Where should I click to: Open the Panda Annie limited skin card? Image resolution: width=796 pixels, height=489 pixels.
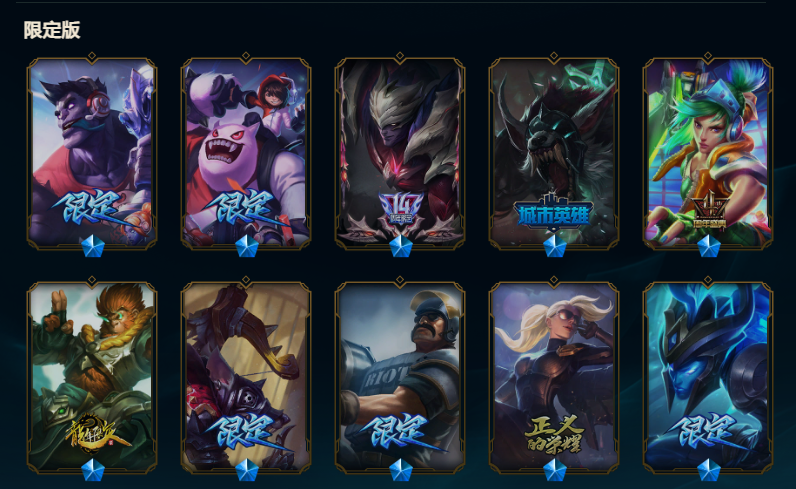tap(246, 153)
